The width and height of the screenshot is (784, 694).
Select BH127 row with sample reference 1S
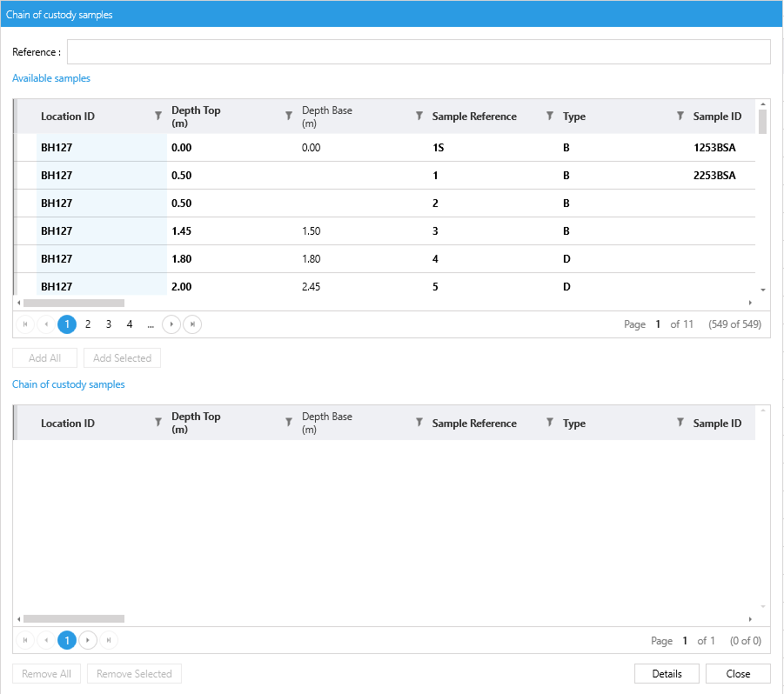click(385, 147)
